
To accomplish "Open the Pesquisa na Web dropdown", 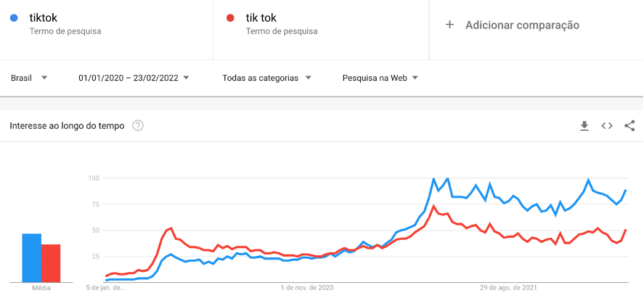I will (380, 78).
